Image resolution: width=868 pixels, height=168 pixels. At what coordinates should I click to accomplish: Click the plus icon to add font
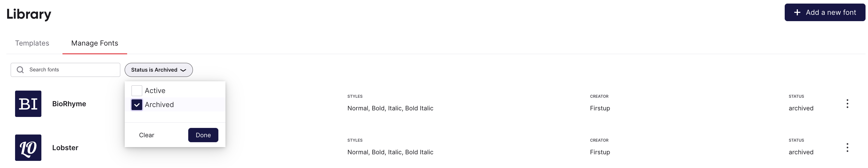pyautogui.click(x=797, y=12)
